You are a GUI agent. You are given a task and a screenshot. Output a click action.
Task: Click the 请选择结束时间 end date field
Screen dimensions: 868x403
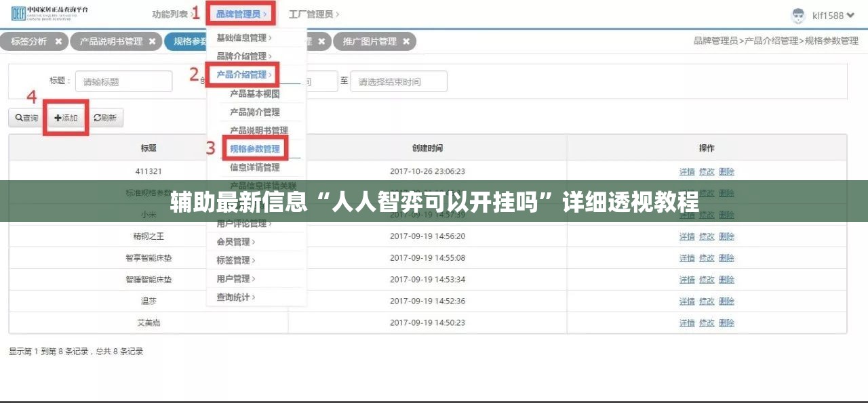(x=399, y=81)
